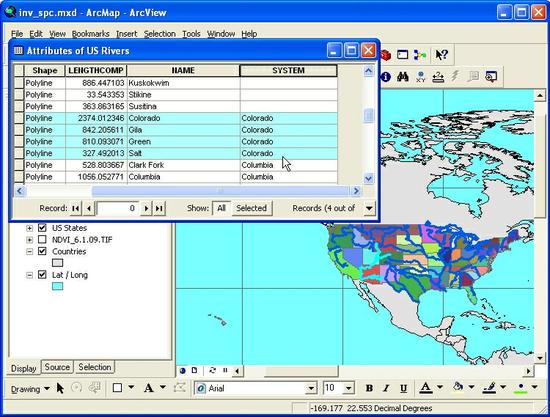550x417 pixels.
Task: Select the New Text tool
Action: coord(149,388)
